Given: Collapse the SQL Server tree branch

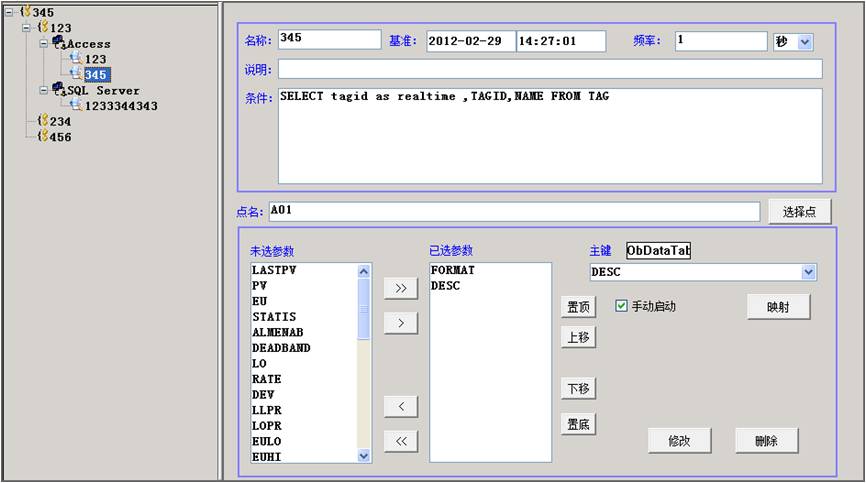Looking at the screenshot, I should [x=43, y=90].
